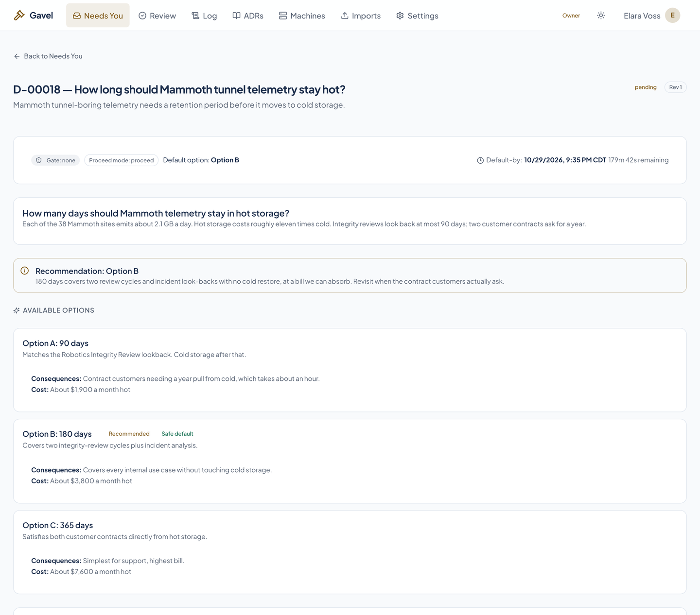Click the shield icon in Gate badge
Screen dimensions: 700x615
39,160
